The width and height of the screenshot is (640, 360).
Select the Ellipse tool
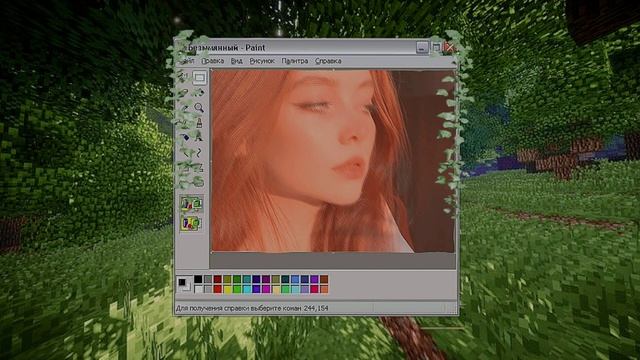185,182
